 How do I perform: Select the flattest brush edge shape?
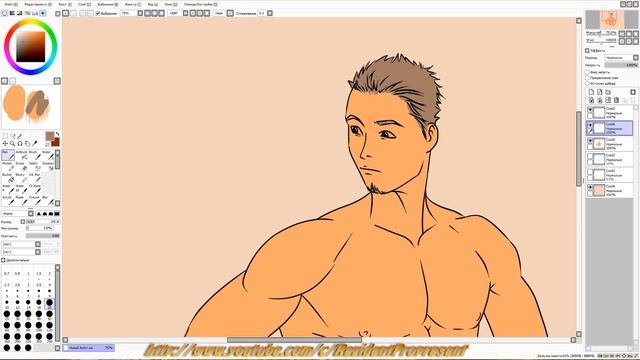point(57,213)
